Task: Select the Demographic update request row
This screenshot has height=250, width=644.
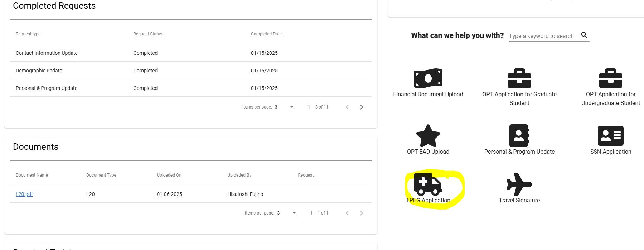Action: point(191,71)
